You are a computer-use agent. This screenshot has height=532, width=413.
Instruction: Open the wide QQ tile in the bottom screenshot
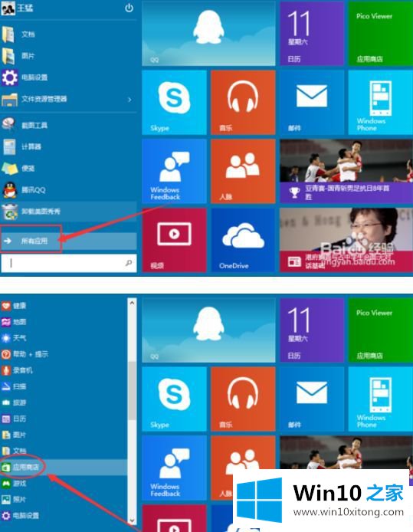(208, 330)
